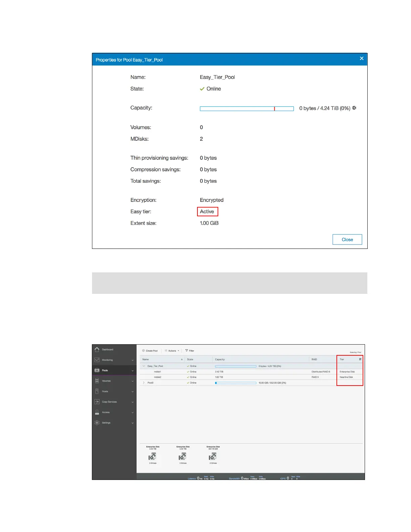Viewport: 411px width, 532px height.
Task: Click the funnel icon next to Filter
Action: pos(186,351)
